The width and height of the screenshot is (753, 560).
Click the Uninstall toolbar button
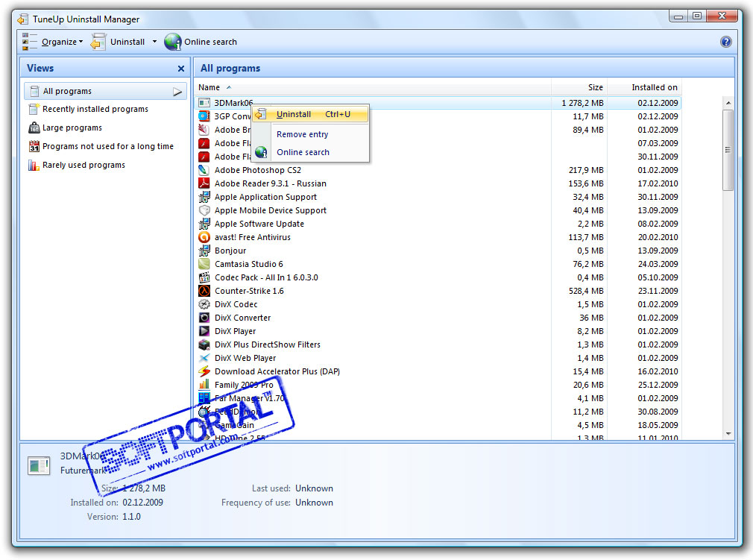pos(118,42)
